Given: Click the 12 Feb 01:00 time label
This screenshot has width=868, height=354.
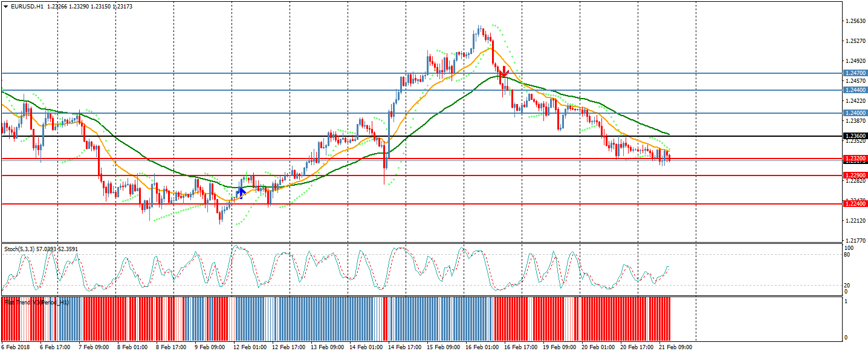Looking at the screenshot, I should (x=251, y=348).
